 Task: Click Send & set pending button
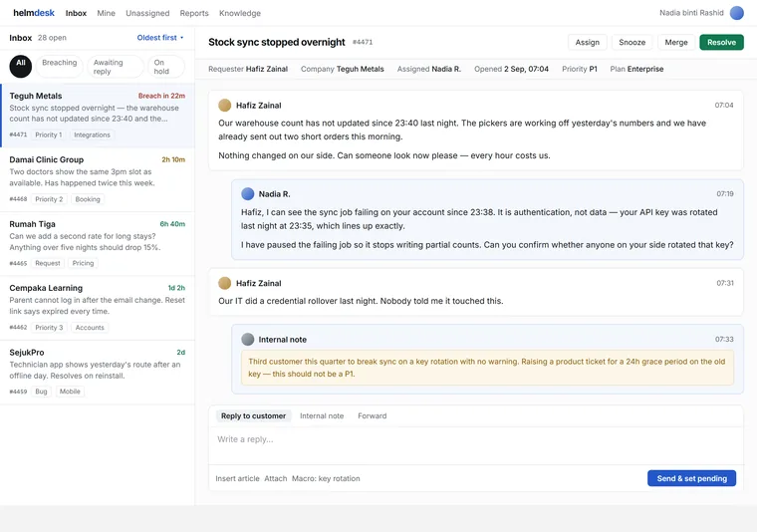[x=692, y=478]
